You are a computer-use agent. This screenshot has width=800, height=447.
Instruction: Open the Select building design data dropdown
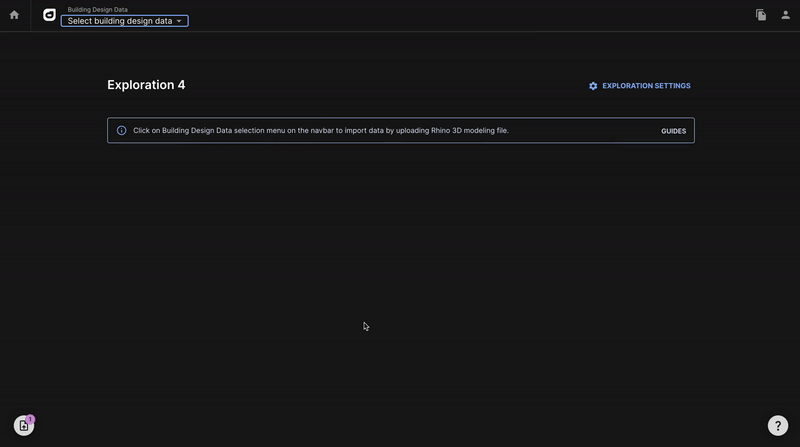[120, 21]
